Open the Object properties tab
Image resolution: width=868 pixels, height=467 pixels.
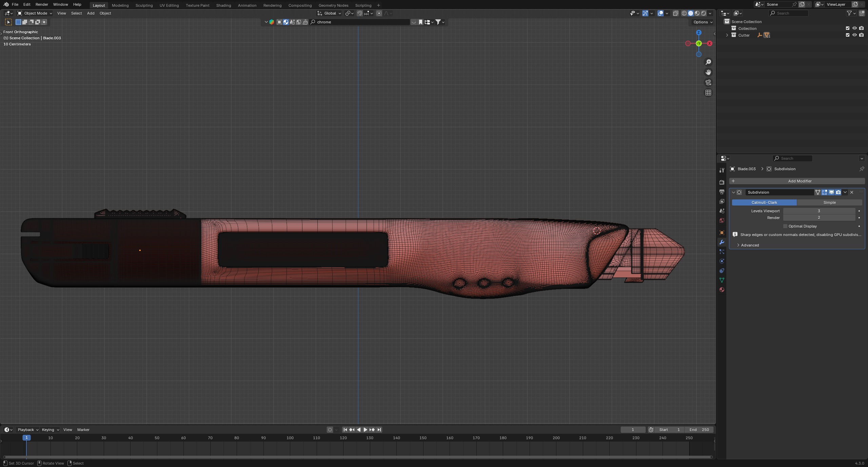(x=722, y=233)
